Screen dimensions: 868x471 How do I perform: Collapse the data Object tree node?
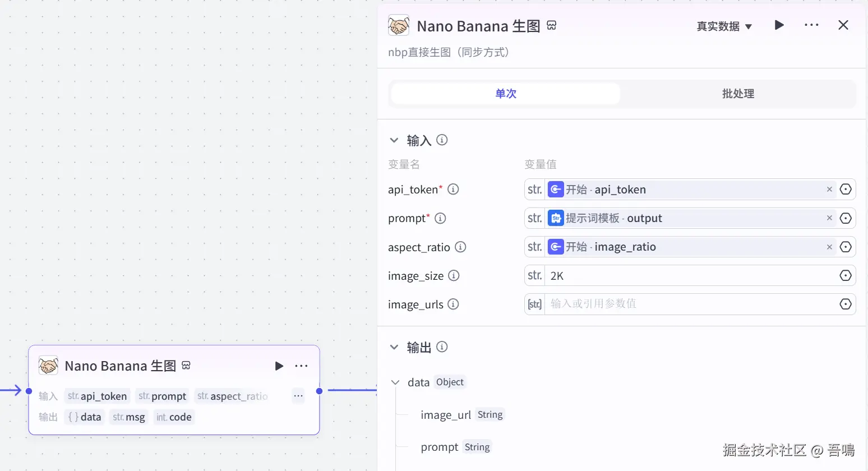pos(395,382)
